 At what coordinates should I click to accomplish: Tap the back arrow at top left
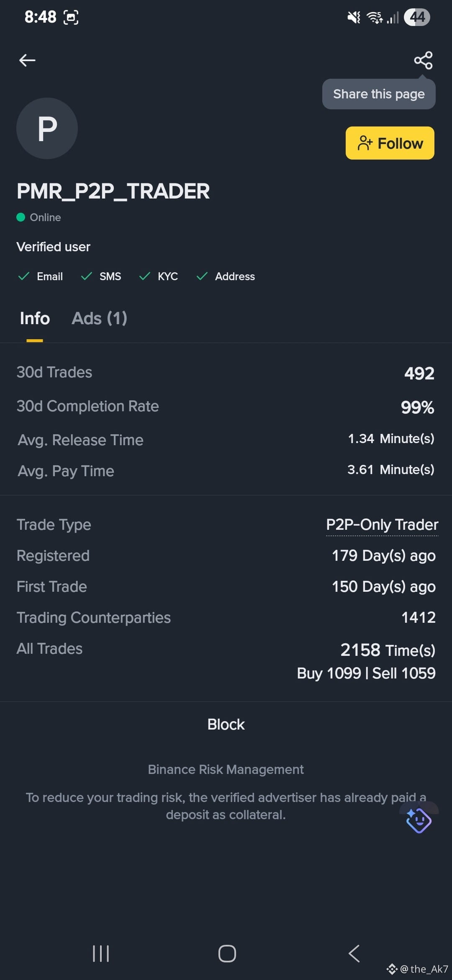pos(27,60)
